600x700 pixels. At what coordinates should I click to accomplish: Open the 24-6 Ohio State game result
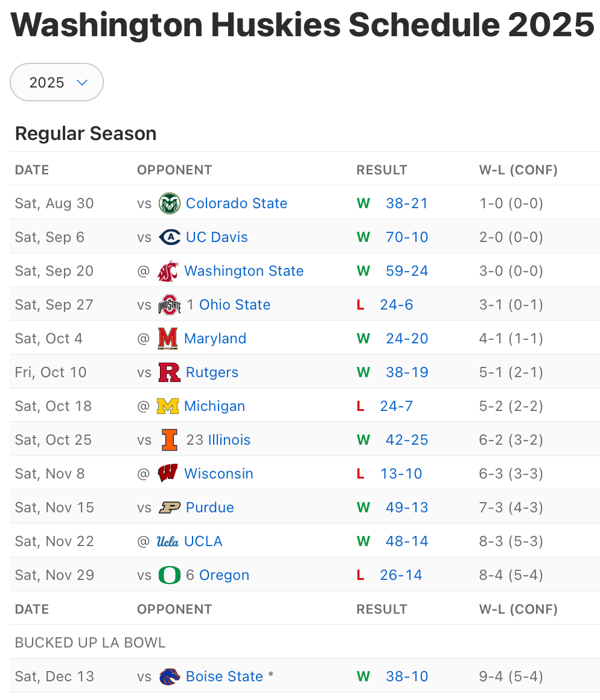(397, 305)
